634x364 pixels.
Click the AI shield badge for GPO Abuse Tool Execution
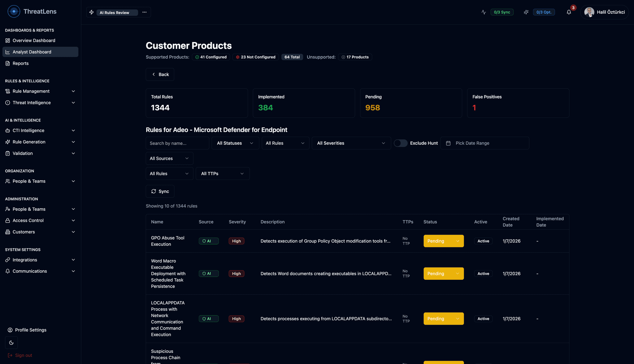[209, 241]
